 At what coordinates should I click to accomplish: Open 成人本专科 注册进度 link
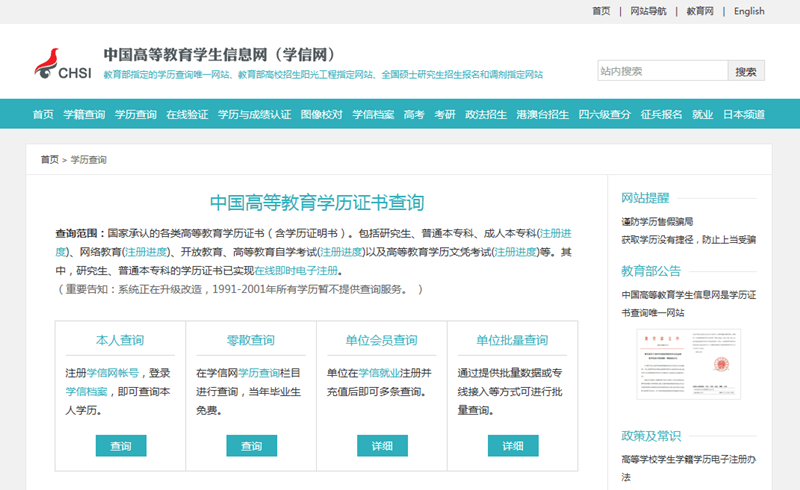556,233
